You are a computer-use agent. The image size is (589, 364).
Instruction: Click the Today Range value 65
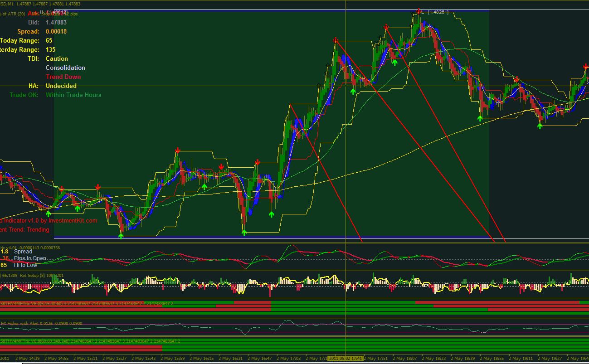(49, 40)
